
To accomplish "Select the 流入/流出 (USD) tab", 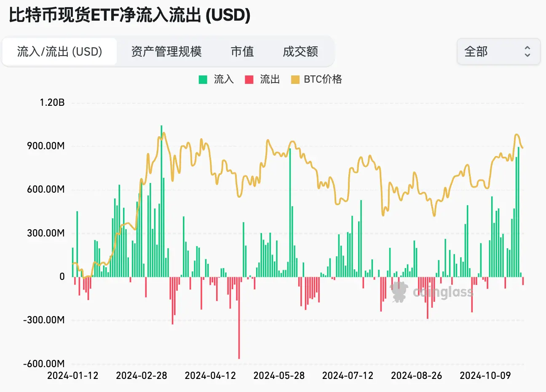I will point(59,51).
